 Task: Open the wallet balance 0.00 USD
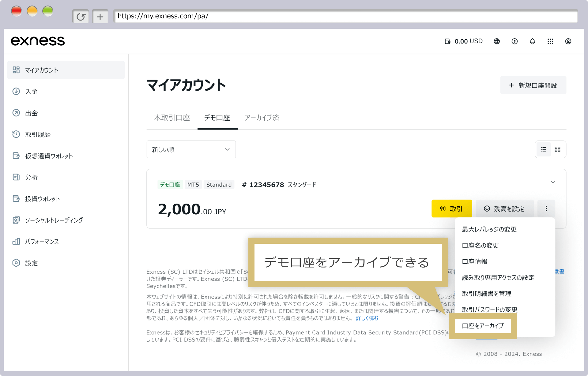click(x=464, y=41)
